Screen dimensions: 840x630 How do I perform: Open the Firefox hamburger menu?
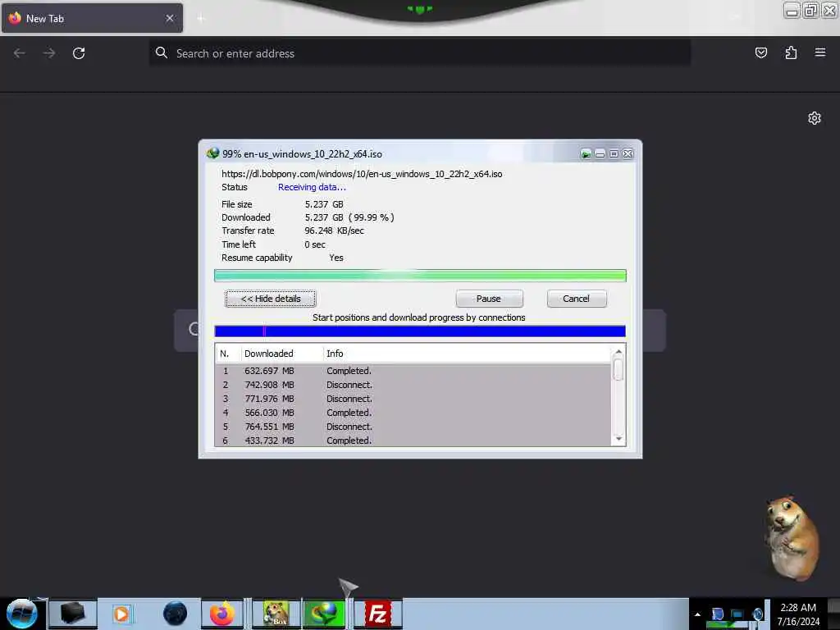[820, 52]
